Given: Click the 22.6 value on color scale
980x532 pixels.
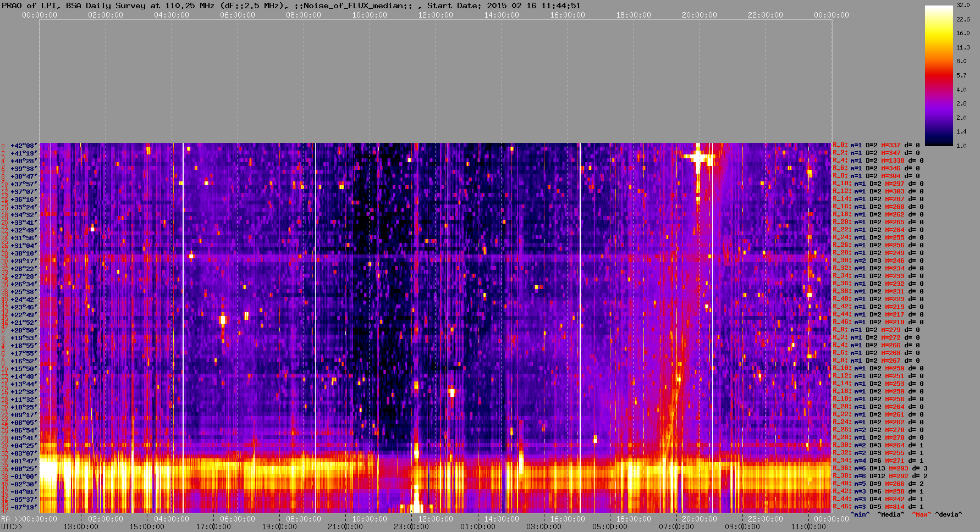Looking at the screenshot, I should [963, 19].
